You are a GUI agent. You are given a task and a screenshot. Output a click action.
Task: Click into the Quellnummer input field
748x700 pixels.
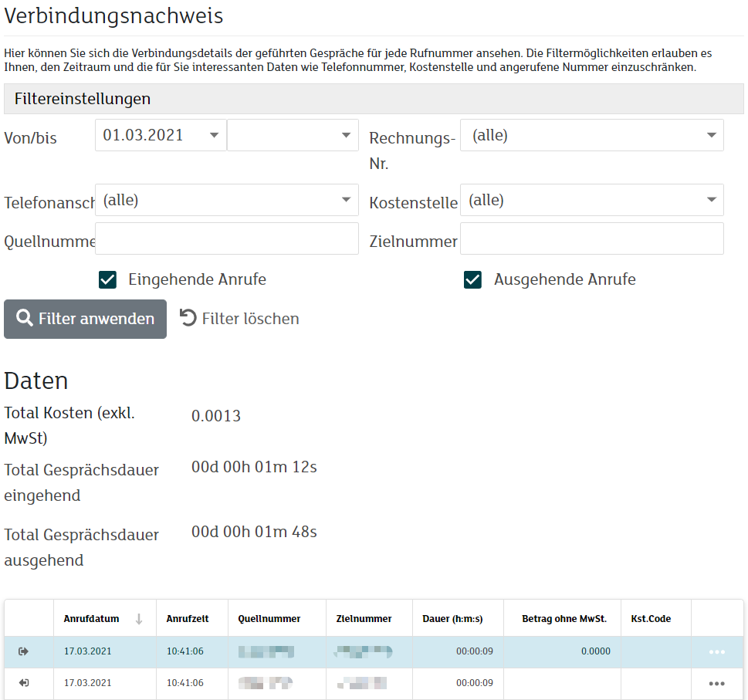coord(226,238)
